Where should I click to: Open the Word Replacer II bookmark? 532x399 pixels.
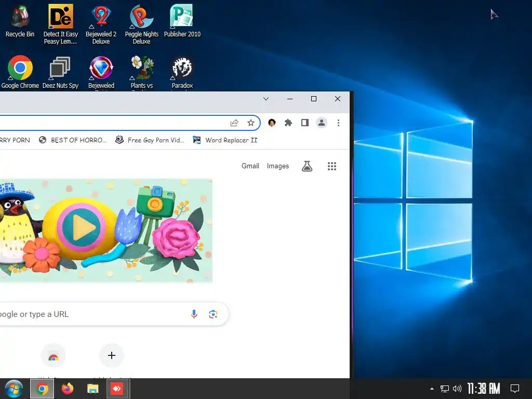[x=225, y=140]
